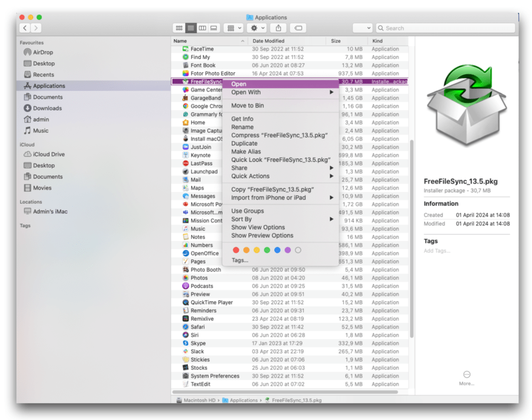Switch to column view mode

[203, 28]
